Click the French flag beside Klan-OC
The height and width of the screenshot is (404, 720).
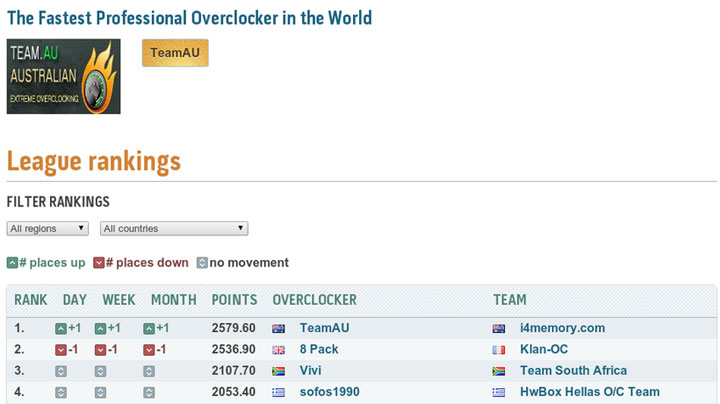pyautogui.click(x=499, y=350)
